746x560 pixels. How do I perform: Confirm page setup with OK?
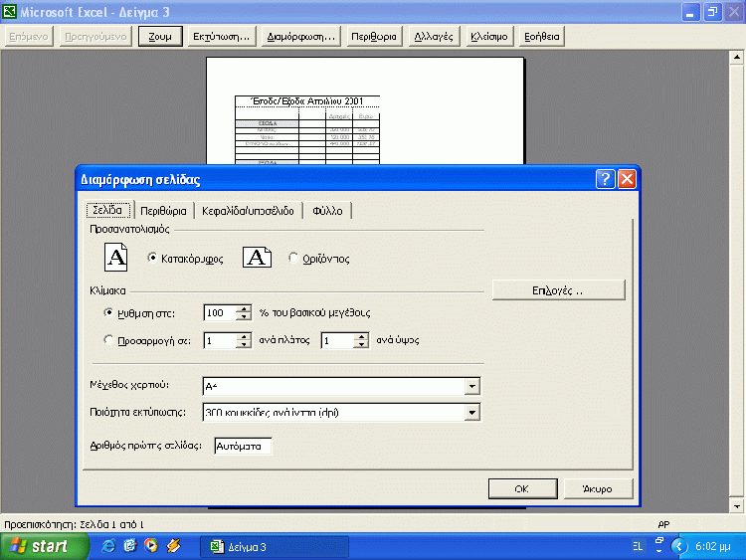coord(522,488)
